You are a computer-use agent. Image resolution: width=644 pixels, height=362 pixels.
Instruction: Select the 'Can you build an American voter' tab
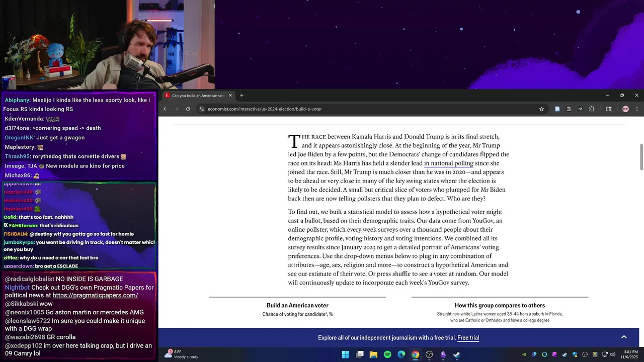[x=198, y=96]
